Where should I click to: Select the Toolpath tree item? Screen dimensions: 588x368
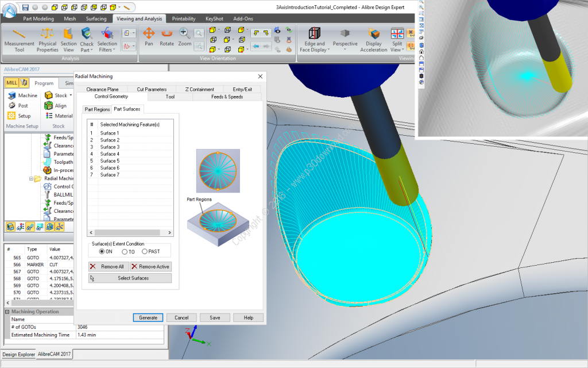click(x=63, y=162)
